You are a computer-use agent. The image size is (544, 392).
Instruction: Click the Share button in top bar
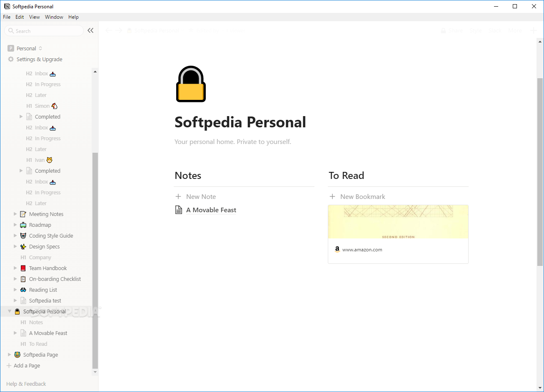point(452,30)
